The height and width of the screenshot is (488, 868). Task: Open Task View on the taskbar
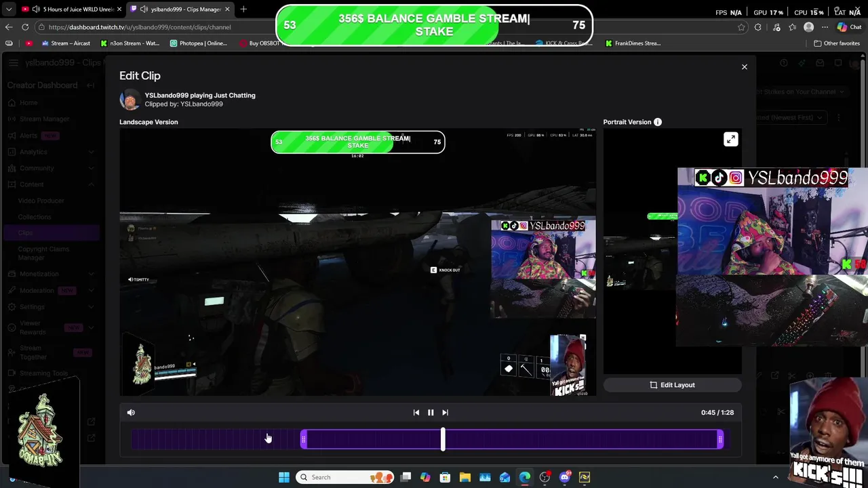click(x=406, y=477)
